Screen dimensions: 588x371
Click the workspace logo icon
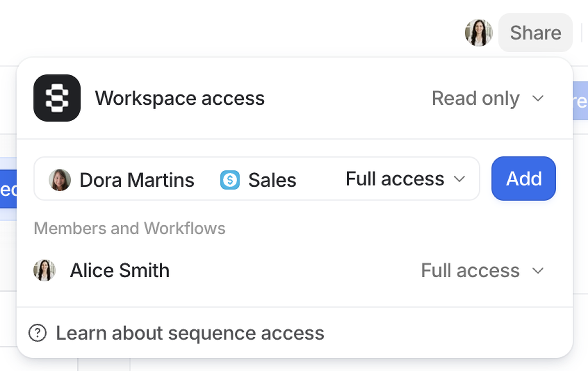pyautogui.click(x=57, y=98)
